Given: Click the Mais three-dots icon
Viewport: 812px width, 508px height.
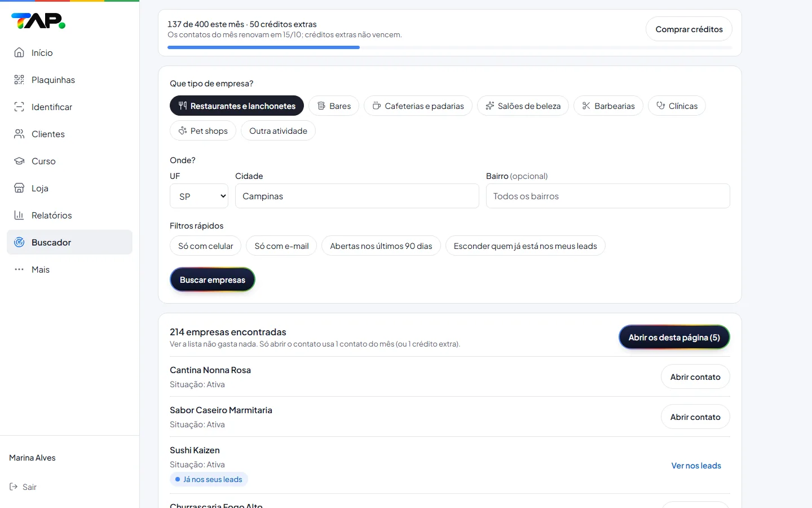Looking at the screenshot, I should pyautogui.click(x=19, y=269).
